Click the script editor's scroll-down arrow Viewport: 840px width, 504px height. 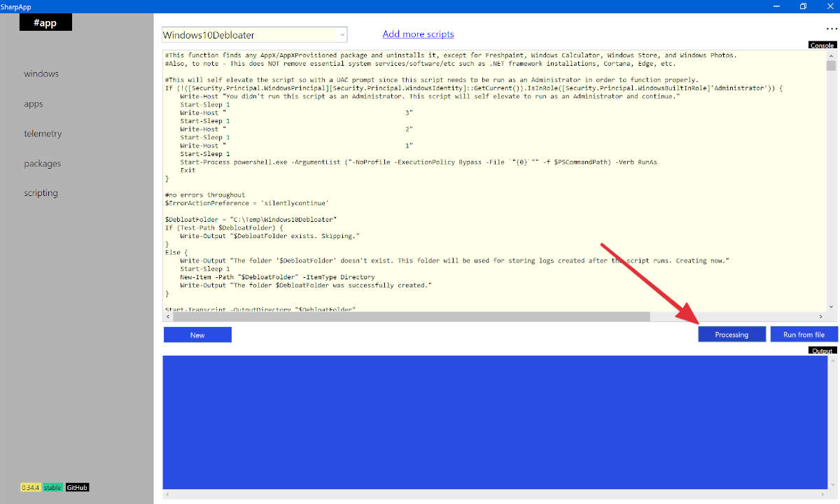coord(832,307)
